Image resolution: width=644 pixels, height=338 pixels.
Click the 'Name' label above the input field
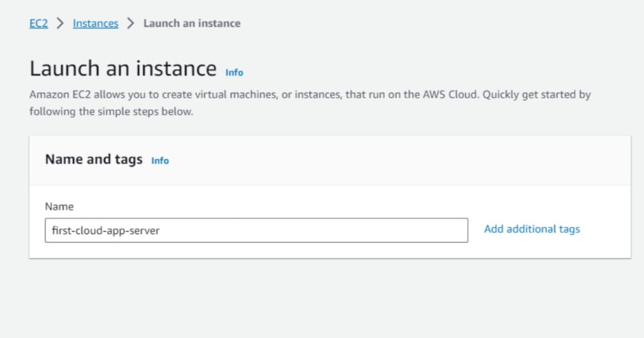click(59, 206)
